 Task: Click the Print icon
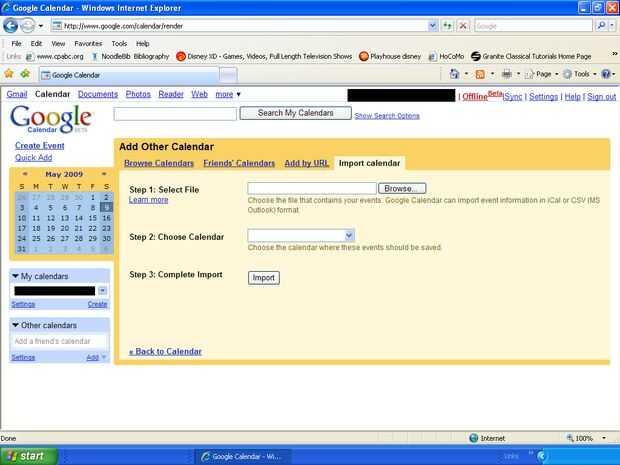(507, 74)
